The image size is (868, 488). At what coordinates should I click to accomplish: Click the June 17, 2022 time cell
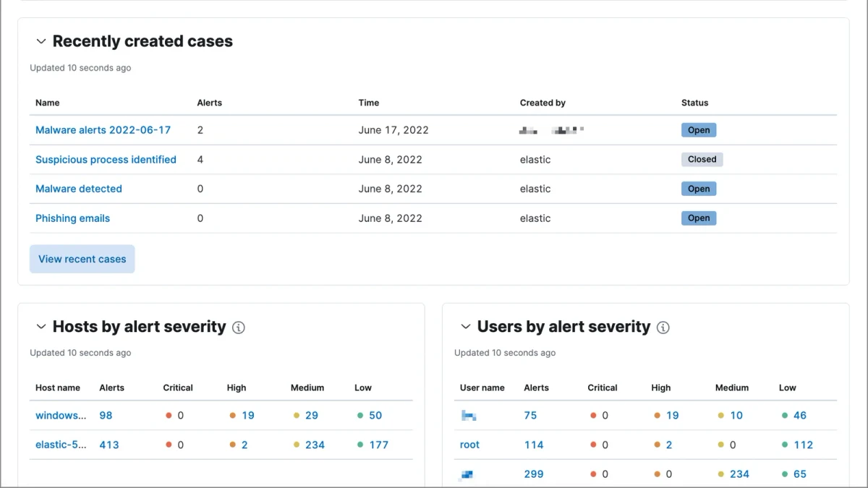393,130
